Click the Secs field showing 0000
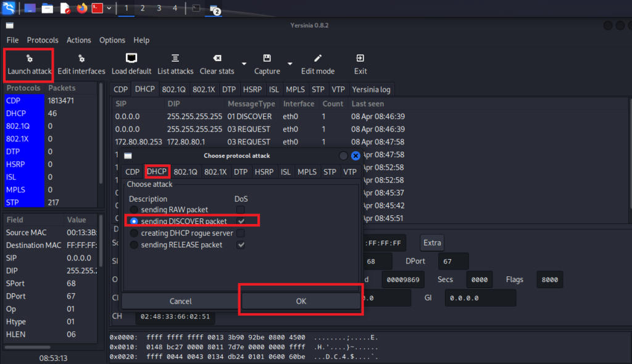This screenshot has height=364, width=632. pyautogui.click(x=479, y=279)
